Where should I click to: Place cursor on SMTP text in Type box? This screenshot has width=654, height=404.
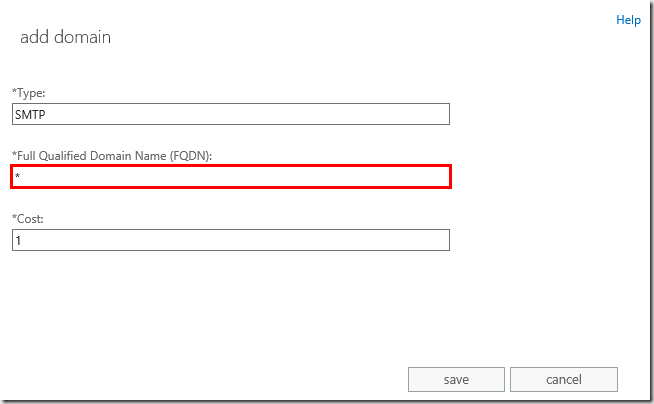point(30,115)
